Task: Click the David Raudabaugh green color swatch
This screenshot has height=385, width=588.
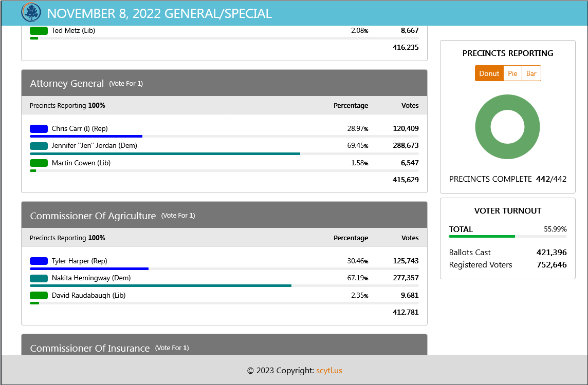Action: click(39, 296)
